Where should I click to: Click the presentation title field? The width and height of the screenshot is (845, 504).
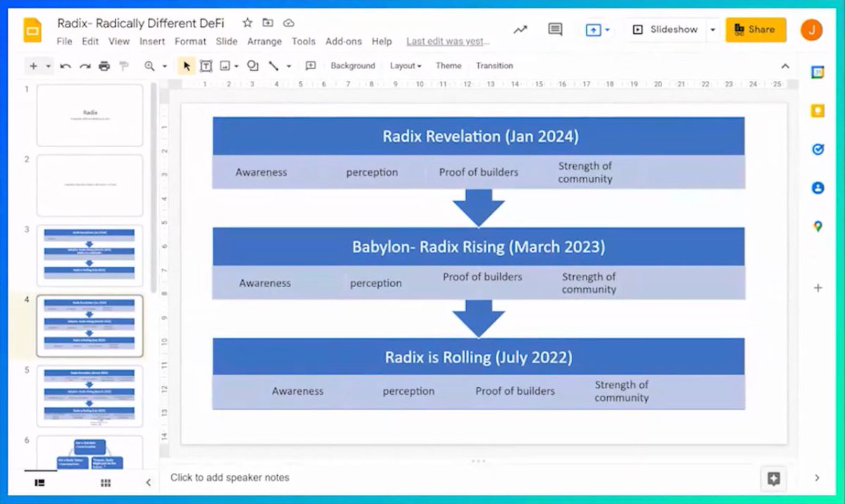pyautogui.click(x=141, y=23)
